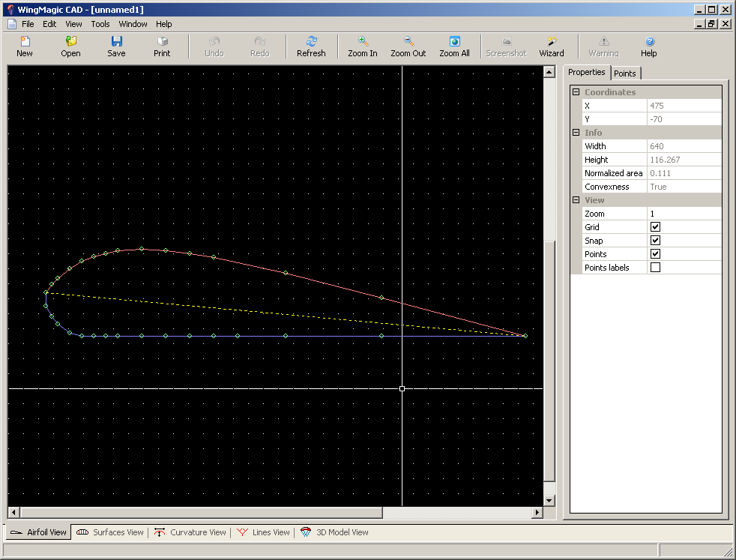The width and height of the screenshot is (736, 560).
Task: Click the Zoom Out icon
Action: point(408,41)
